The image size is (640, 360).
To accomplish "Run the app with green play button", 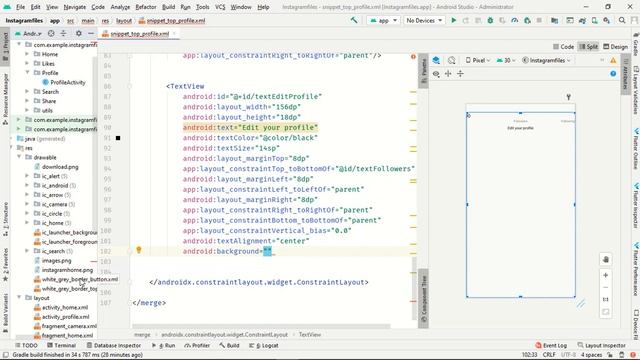I will pyautogui.click(x=453, y=20).
